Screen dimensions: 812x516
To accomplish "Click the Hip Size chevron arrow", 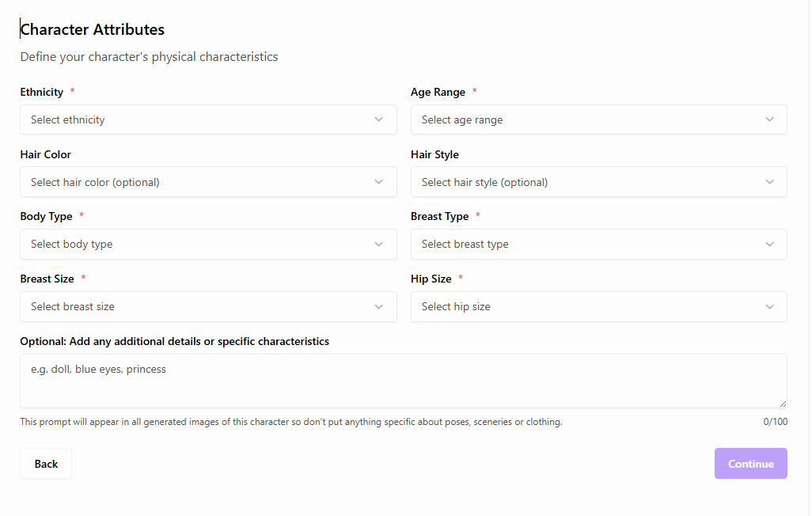I will 770,307.
